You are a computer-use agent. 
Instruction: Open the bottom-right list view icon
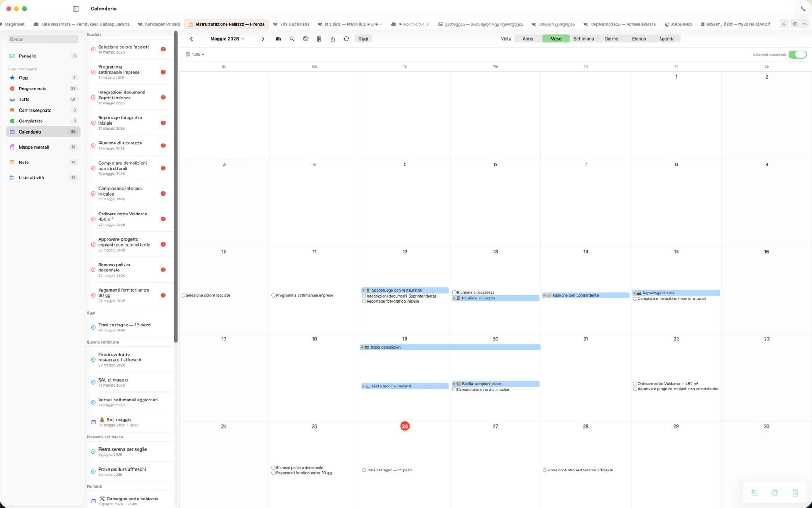pos(754,493)
